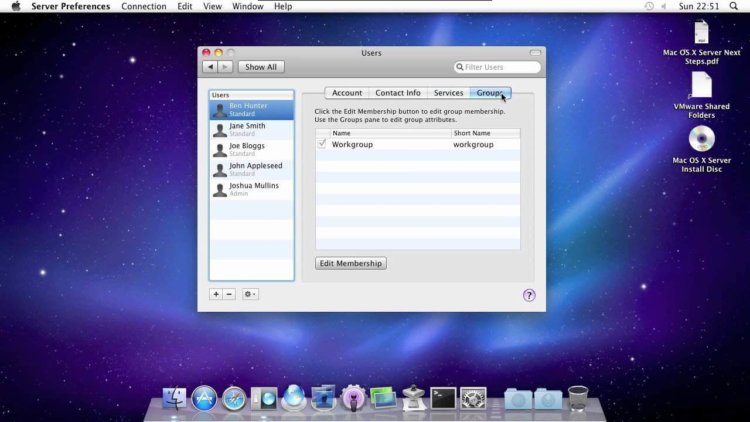
Task: Click the Filter Users search field
Action: tap(497, 67)
